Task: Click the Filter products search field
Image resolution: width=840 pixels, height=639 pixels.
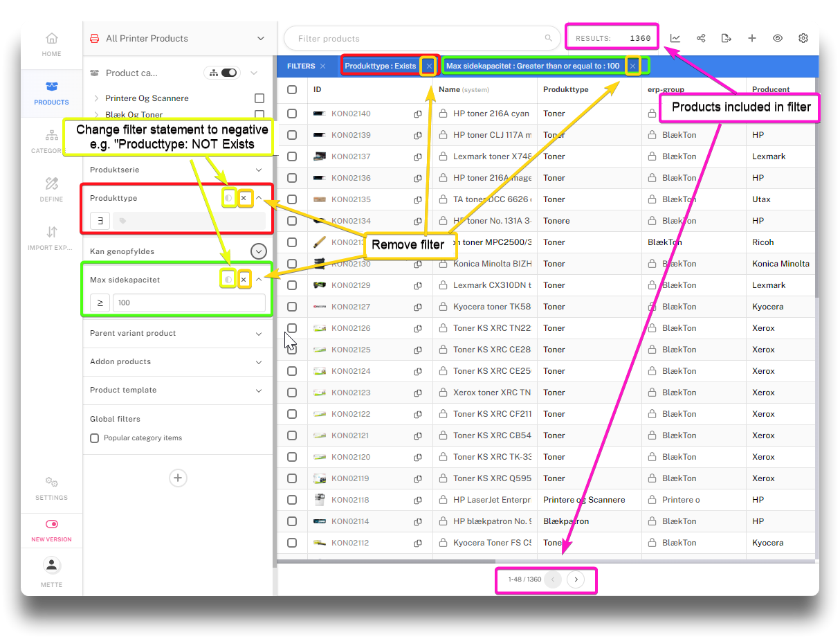Action: click(x=415, y=39)
